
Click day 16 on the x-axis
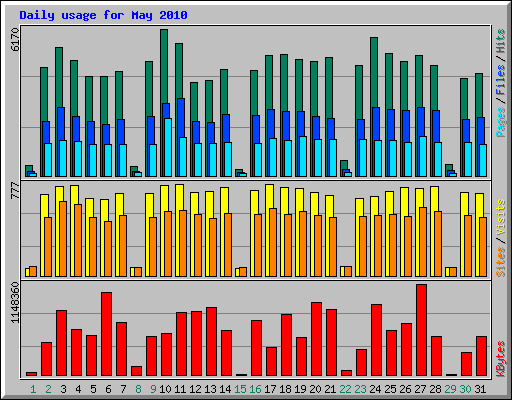(x=255, y=389)
